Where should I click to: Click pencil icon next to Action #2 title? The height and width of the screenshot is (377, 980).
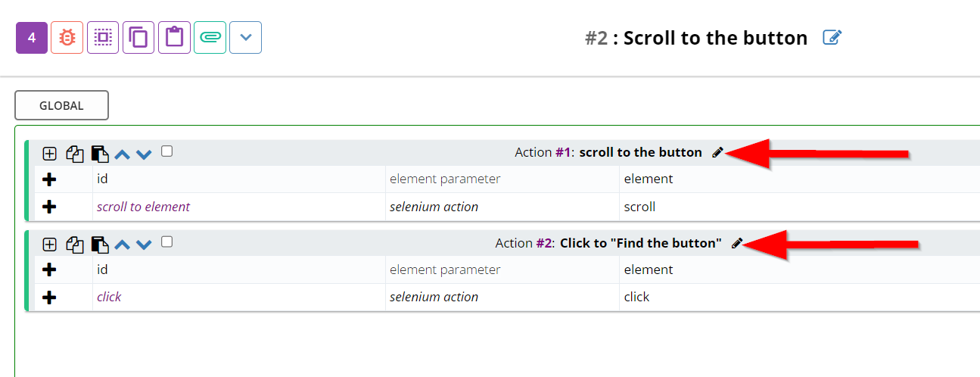click(738, 243)
